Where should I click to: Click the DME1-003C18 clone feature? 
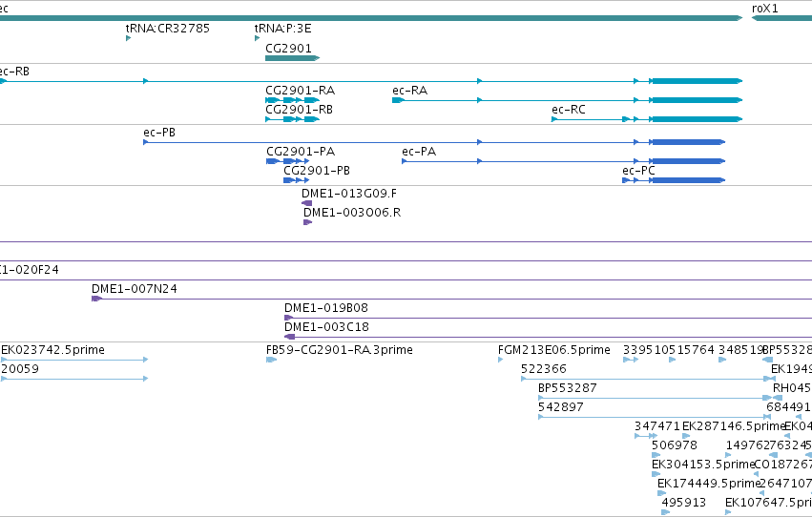point(549,337)
